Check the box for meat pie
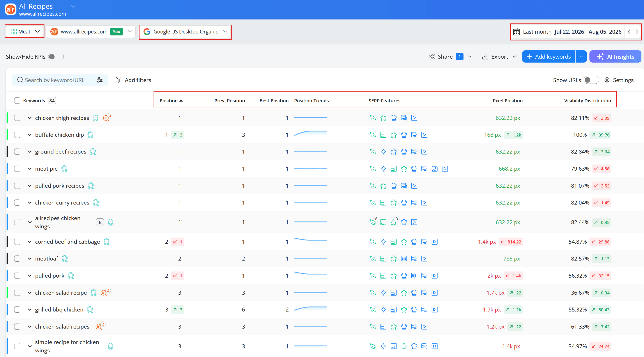644x357 pixels. click(x=17, y=169)
